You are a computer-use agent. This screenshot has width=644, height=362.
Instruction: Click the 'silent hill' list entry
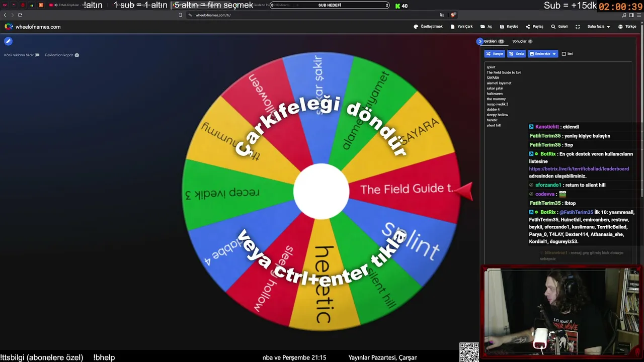tap(494, 125)
